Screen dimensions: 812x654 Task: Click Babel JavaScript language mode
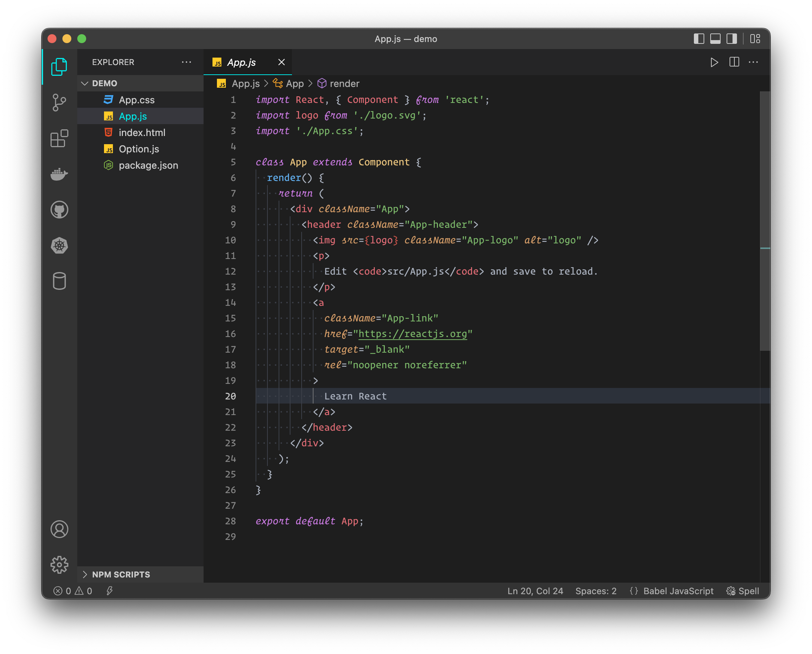coord(678,591)
